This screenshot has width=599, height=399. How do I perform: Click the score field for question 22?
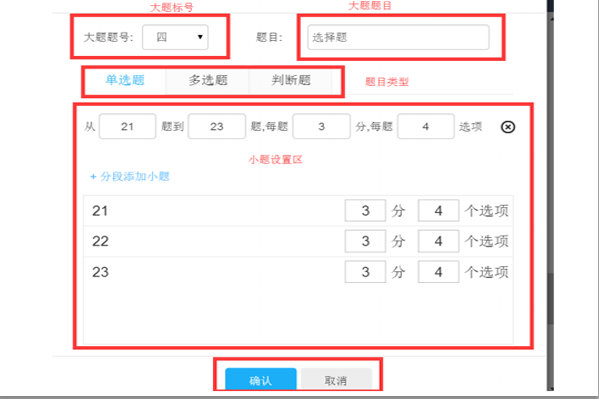(x=365, y=241)
